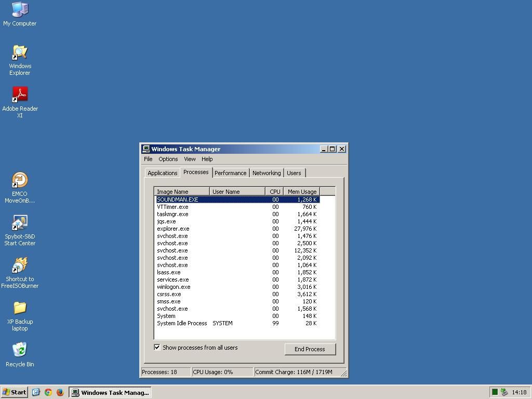Select svchost.exe using 1,568 K
Screen dimensions: 532x399
(x=237, y=309)
